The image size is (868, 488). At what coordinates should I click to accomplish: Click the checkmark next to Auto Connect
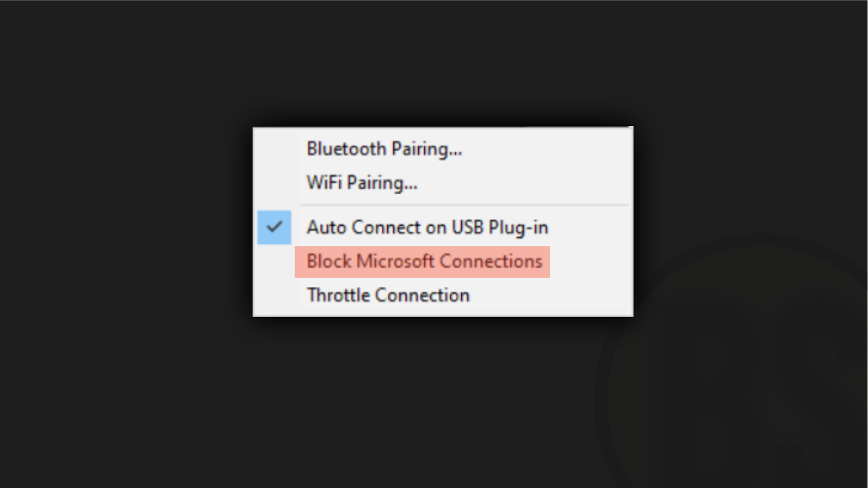pos(274,227)
